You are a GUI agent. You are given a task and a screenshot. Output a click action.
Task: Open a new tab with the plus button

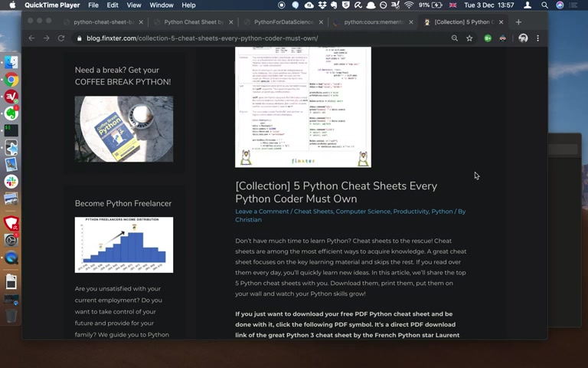(518, 22)
